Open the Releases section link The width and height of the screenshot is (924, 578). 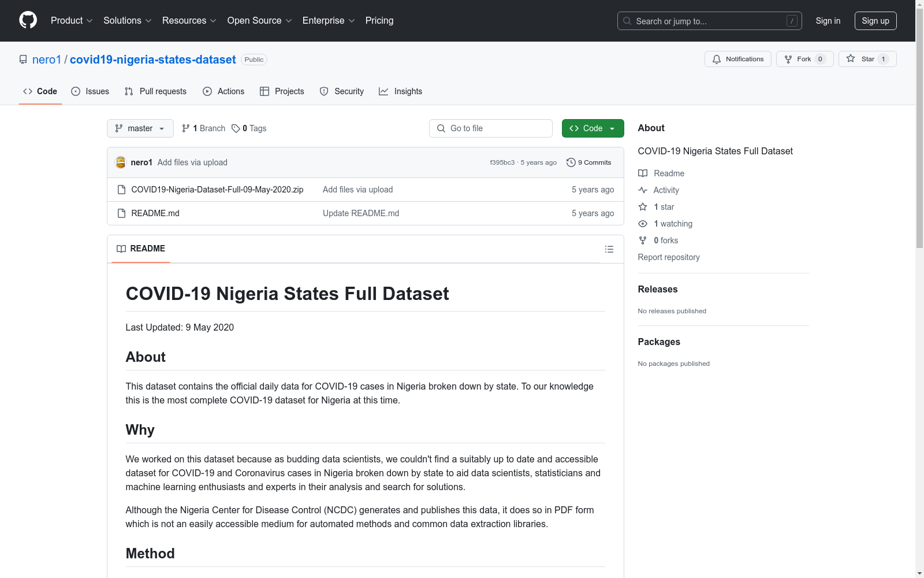pyautogui.click(x=658, y=289)
